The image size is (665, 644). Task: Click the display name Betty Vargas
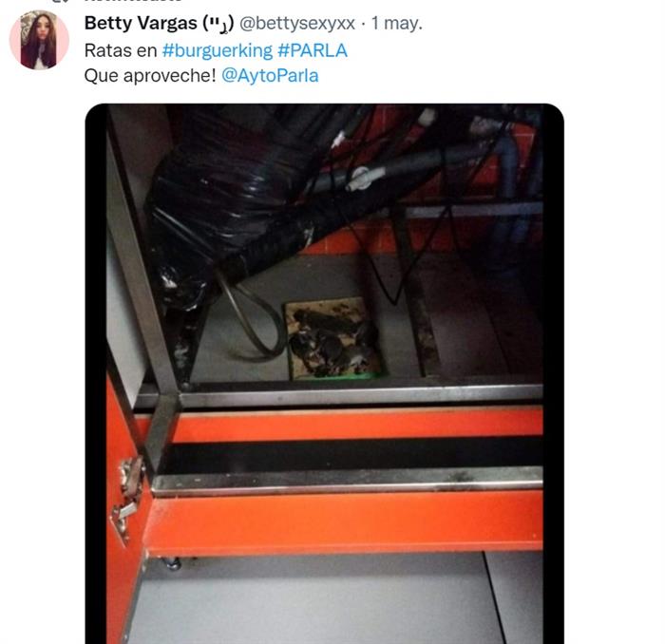click(x=141, y=23)
